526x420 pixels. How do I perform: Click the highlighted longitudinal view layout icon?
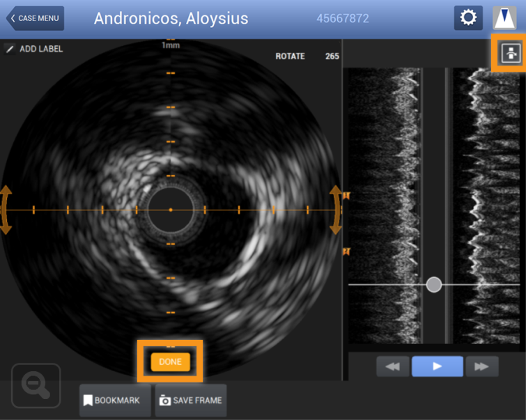(511, 53)
